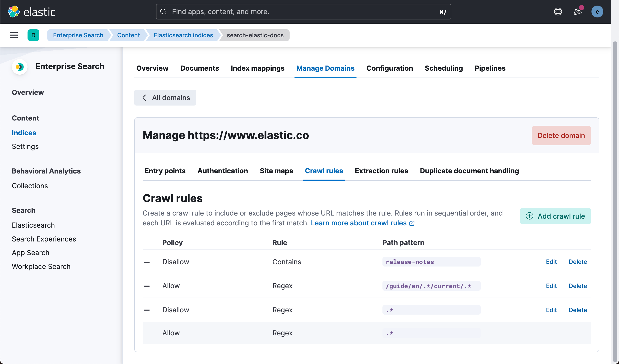
Task: Delete the Disallow Regex .* rule
Action: [578, 310]
